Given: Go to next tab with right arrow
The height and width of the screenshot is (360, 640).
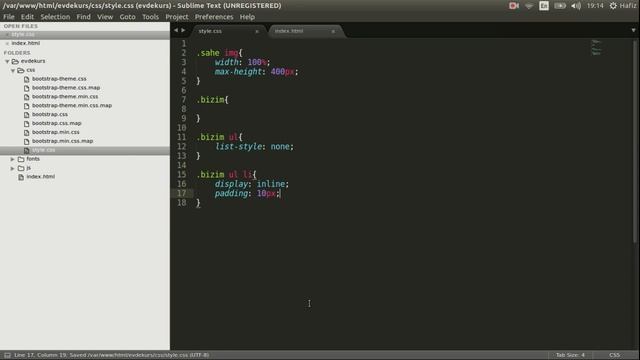Looking at the screenshot, I should click(x=183, y=30).
